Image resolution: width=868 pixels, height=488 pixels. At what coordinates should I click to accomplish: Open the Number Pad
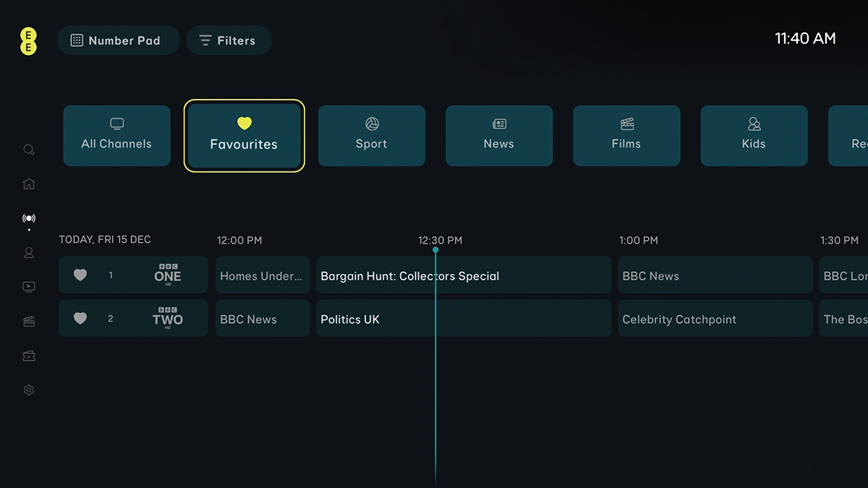118,40
